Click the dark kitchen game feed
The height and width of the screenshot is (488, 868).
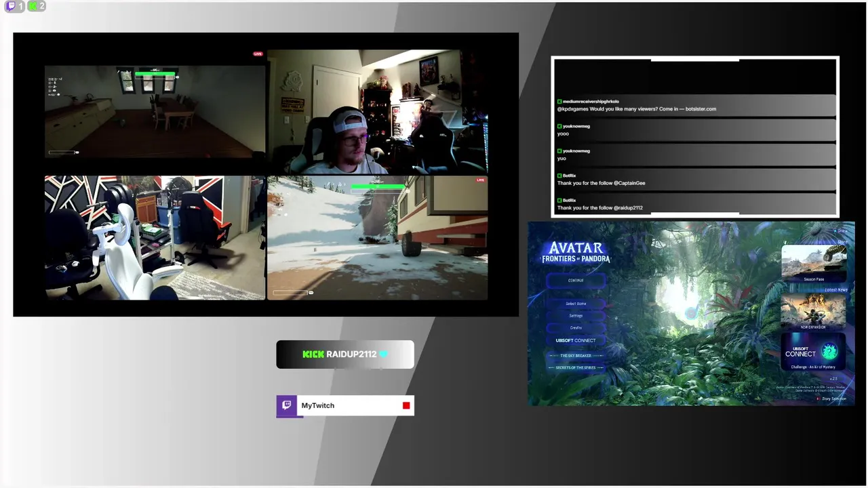tap(155, 112)
